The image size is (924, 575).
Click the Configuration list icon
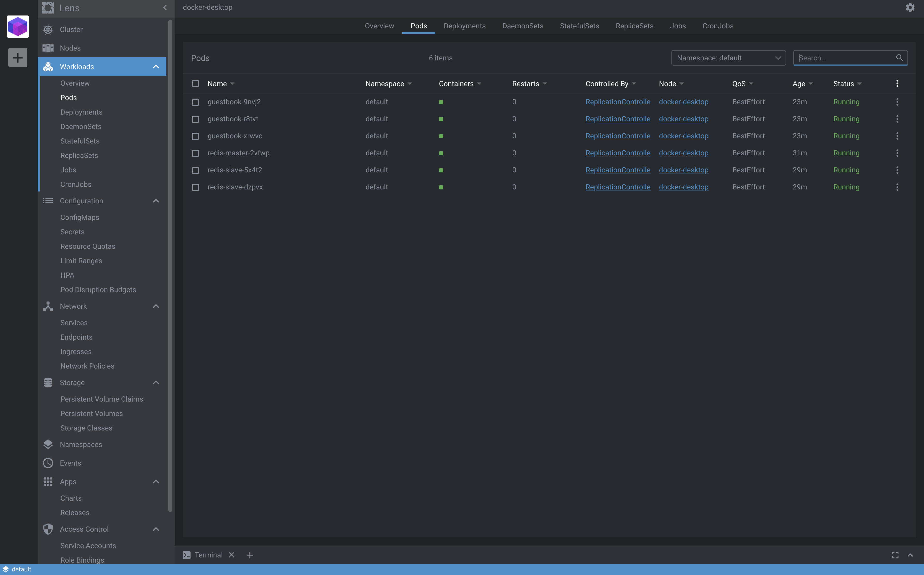coord(48,201)
